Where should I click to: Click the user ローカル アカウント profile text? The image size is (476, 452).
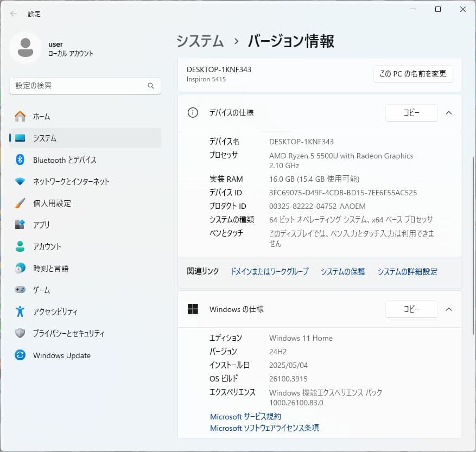(x=71, y=49)
